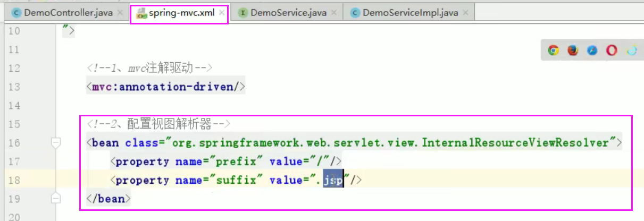Click the XML file icon on spring-mvc.xml tab
This screenshot has height=221, width=644.
coord(141,13)
